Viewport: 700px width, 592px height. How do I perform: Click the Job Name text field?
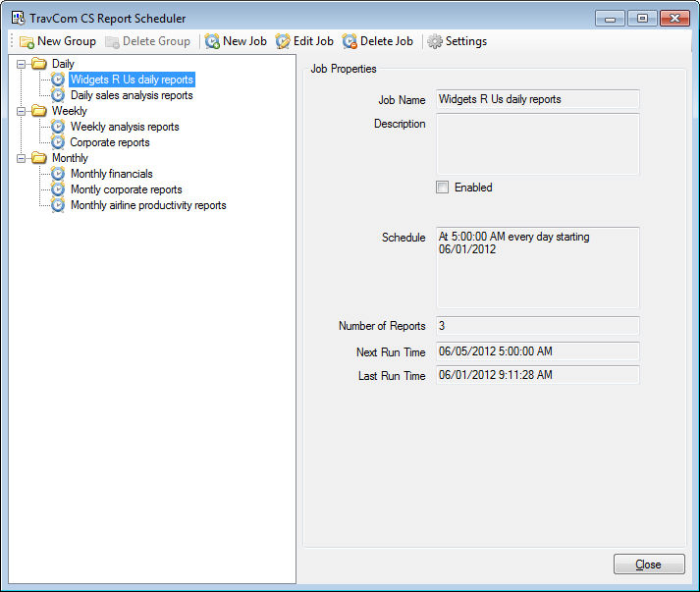[x=537, y=99]
